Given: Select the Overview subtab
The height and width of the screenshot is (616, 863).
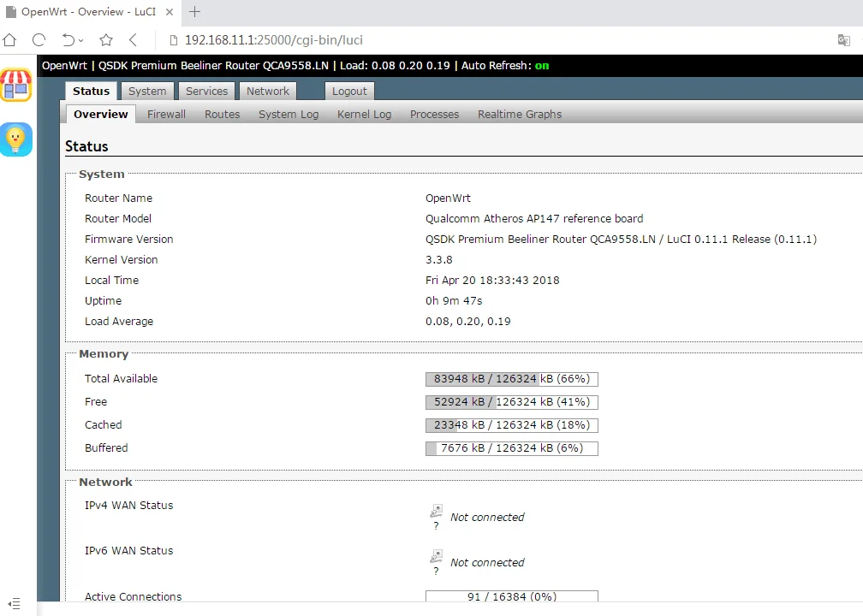Looking at the screenshot, I should [x=101, y=115].
